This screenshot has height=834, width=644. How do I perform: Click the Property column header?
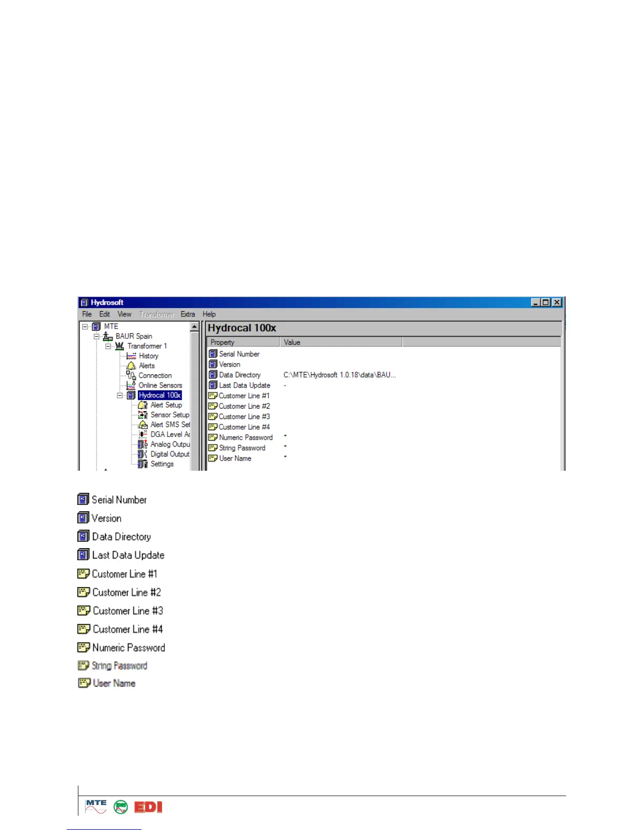pyautogui.click(x=243, y=342)
